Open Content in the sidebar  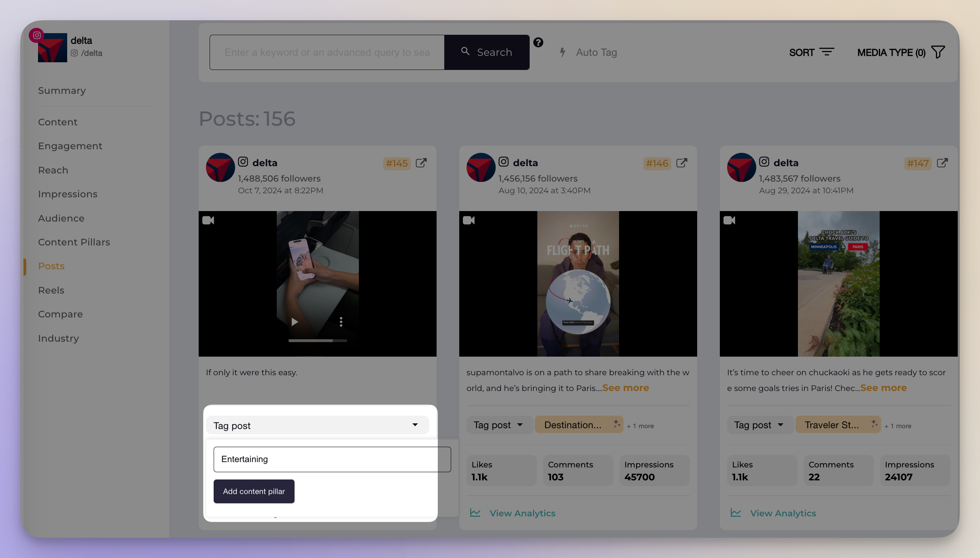[58, 122]
